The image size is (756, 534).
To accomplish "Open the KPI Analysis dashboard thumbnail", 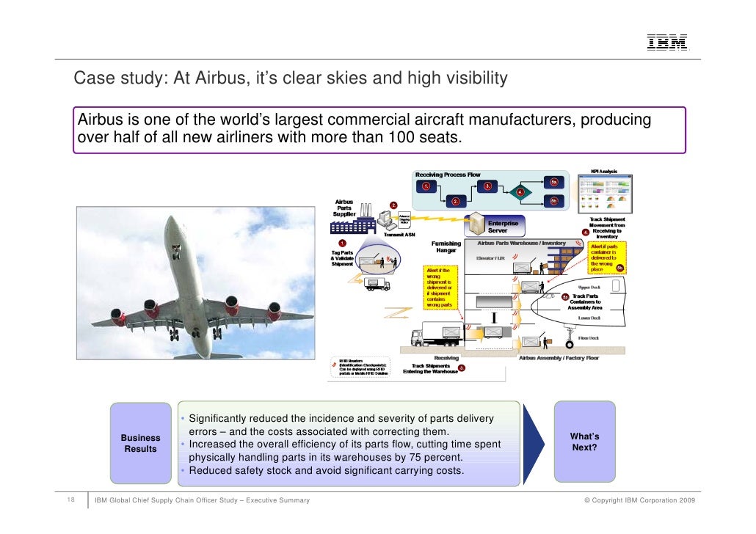I will click(605, 194).
